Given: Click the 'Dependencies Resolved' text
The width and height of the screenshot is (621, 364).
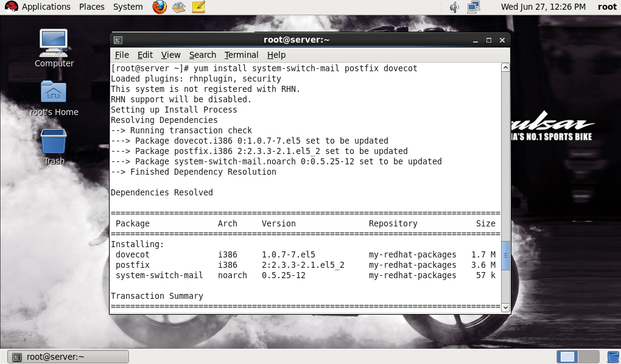Looking at the screenshot, I should coord(161,192).
